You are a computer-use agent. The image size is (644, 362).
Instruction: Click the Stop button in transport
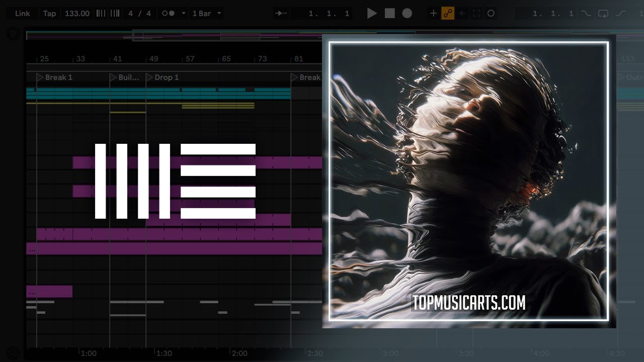click(x=390, y=14)
